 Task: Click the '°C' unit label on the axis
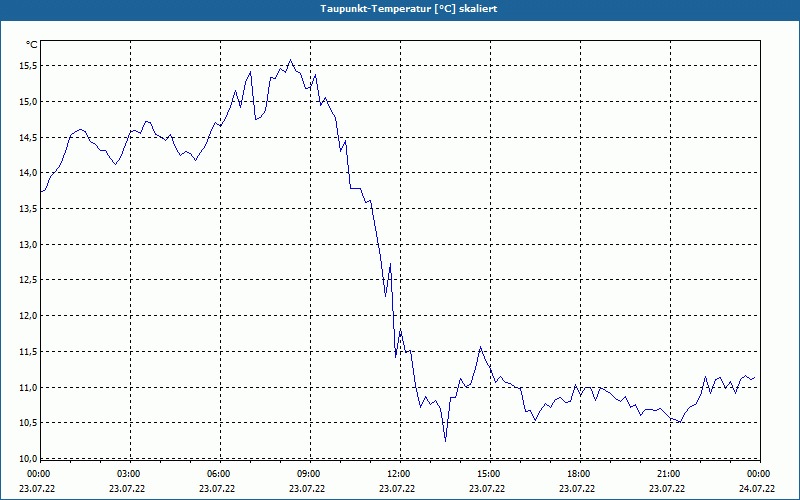coord(32,45)
